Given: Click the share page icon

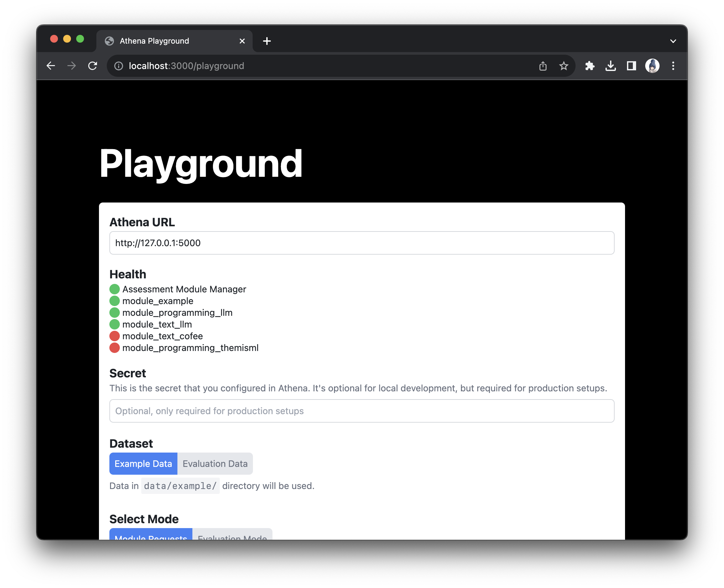Looking at the screenshot, I should [x=543, y=66].
